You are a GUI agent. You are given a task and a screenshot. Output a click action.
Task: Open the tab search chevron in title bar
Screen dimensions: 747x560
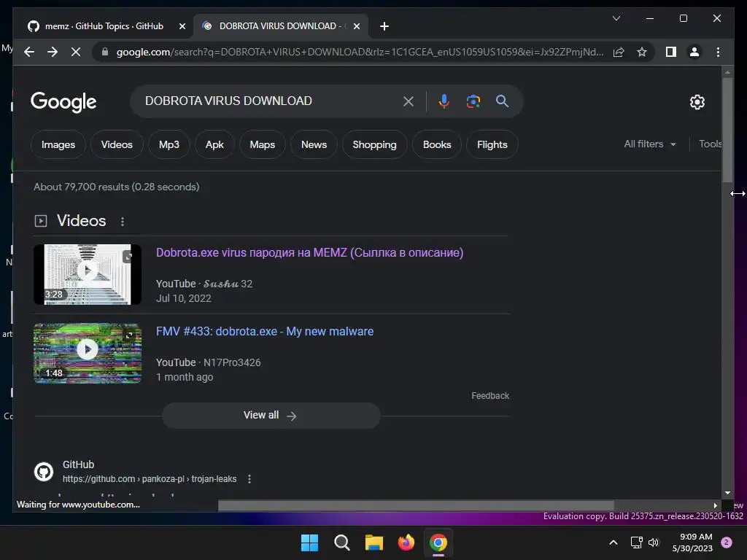click(616, 18)
